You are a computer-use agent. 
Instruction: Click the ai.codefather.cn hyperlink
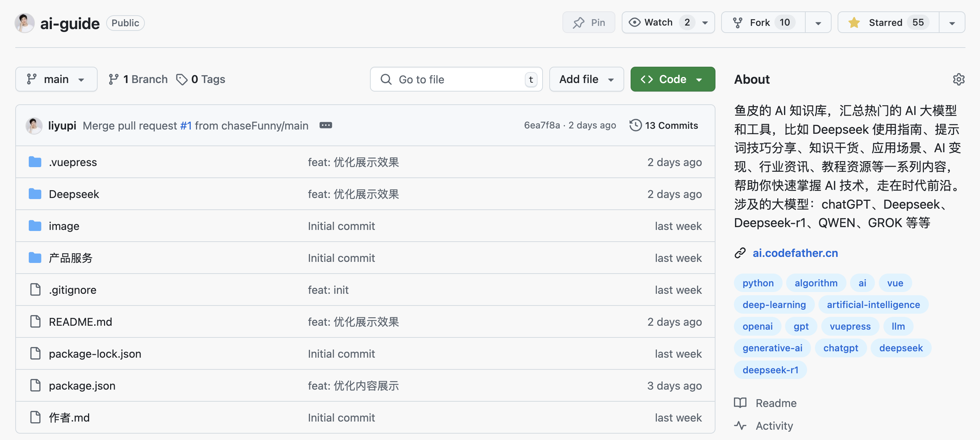click(795, 253)
